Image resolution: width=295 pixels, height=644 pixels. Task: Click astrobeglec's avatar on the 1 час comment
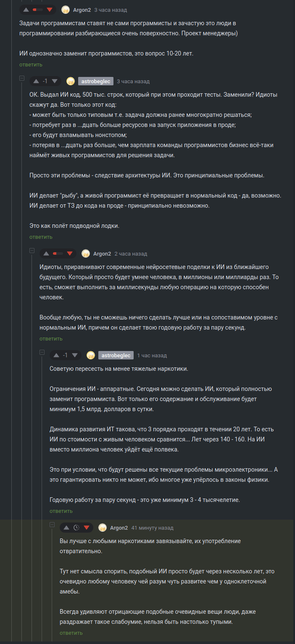pyautogui.click(x=91, y=355)
